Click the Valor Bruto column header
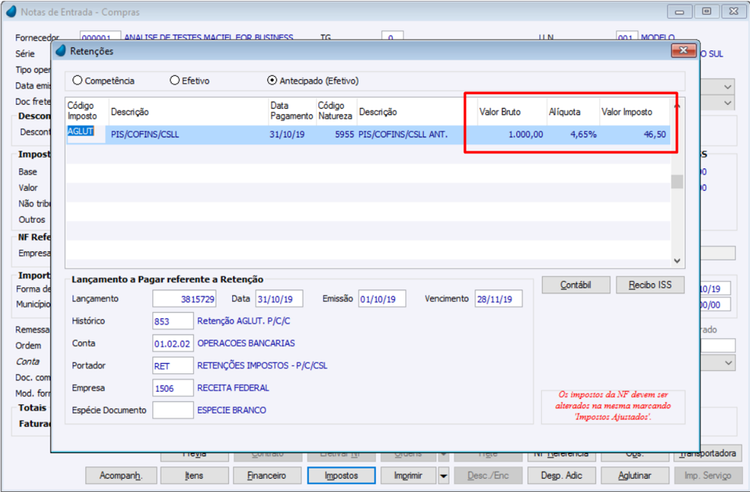Screen dimensions: 750x492 click(x=512, y=112)
